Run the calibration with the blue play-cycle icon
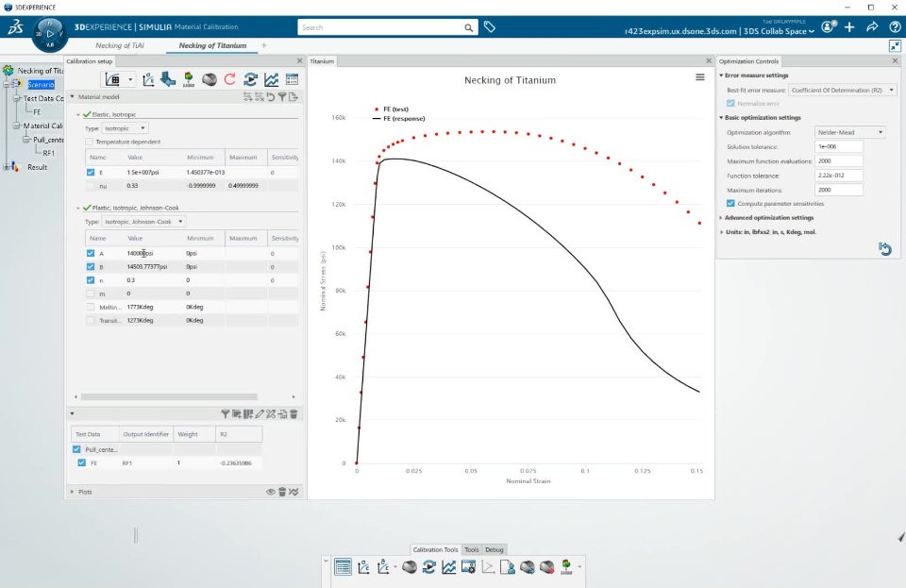Viewport: 906px width, 588px height. point(251,79)
